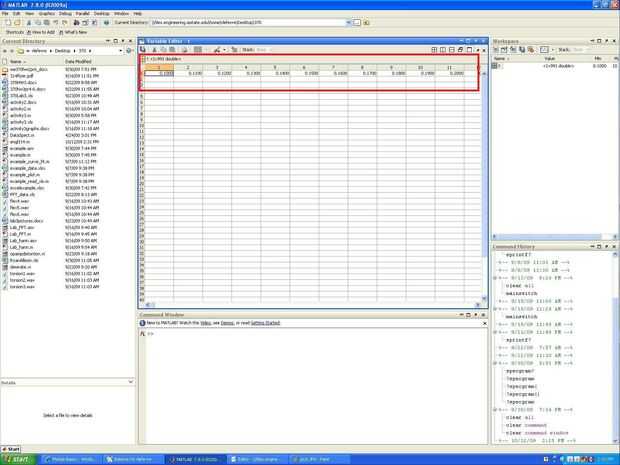Collapse history group containing clear command window
The height and width of the screenshot is (465, 620).
(495, 410)
